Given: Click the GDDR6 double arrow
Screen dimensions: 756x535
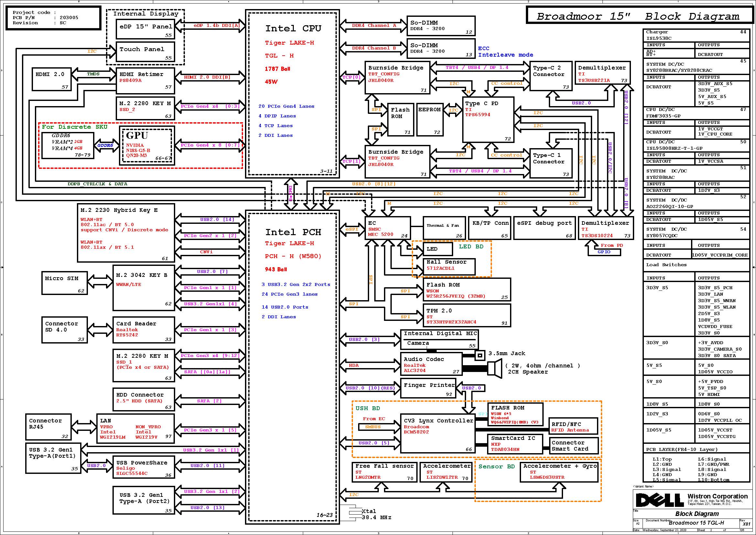Looking at the screenshot, I should tap(106, 145).
